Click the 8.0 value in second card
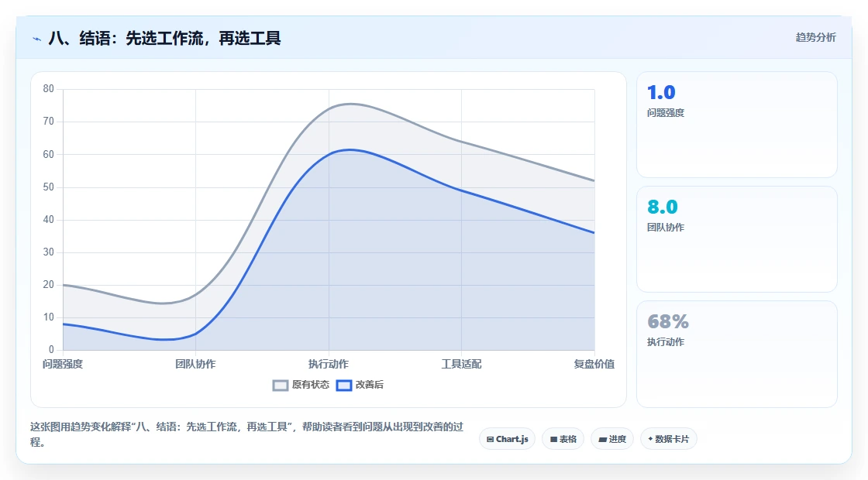The image size is (868, 480). click(662, 207)
